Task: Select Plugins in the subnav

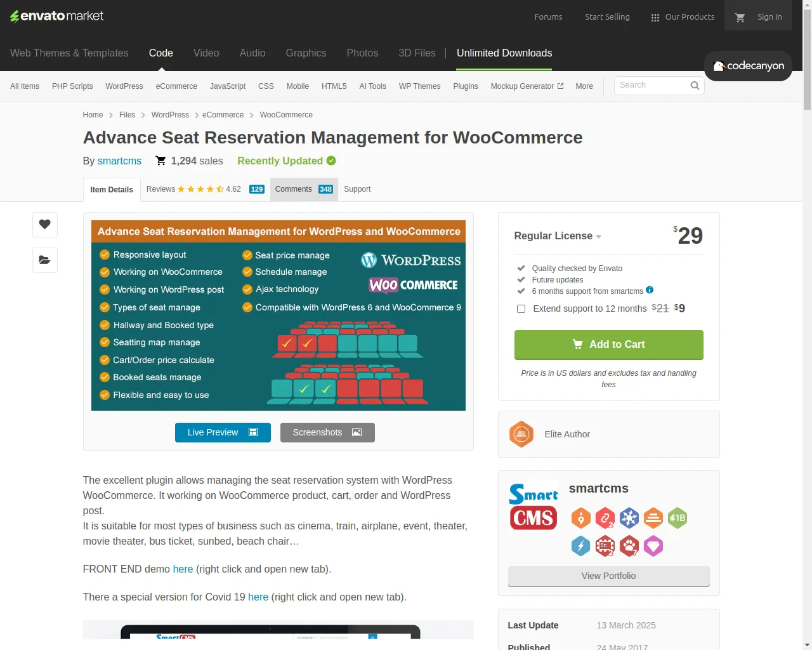Action: pyautogui.click(x=466, y=86)
